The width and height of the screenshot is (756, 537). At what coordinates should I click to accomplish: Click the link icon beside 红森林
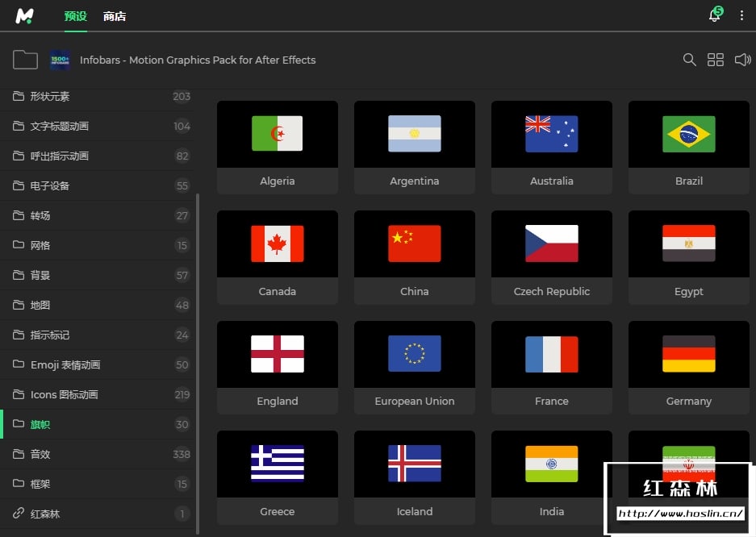(19, 514)
